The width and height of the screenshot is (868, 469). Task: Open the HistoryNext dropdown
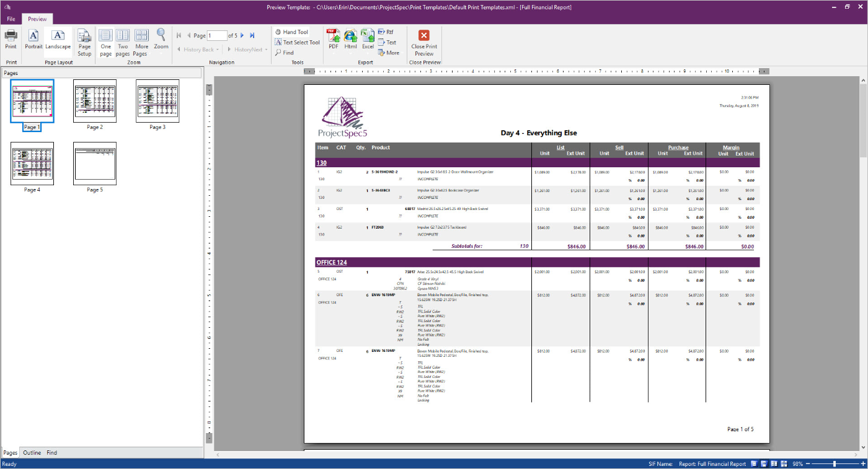266,49
